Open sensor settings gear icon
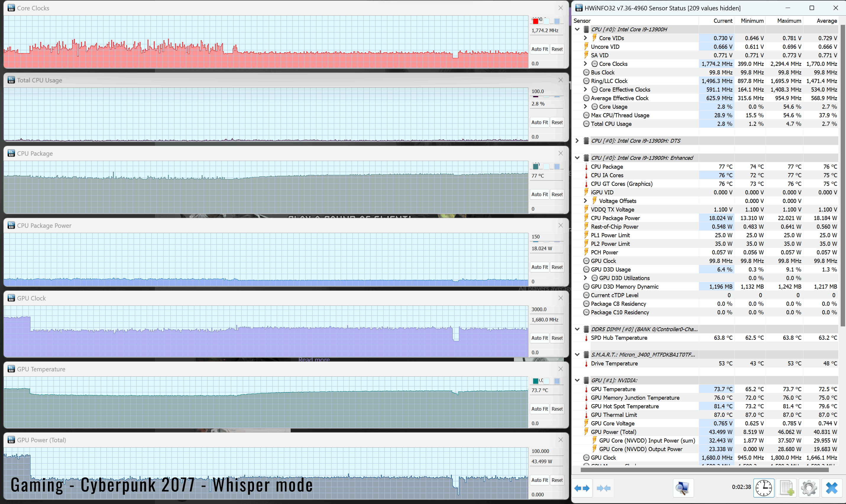This screenshot has height=504, width=846. click(809, 488)
